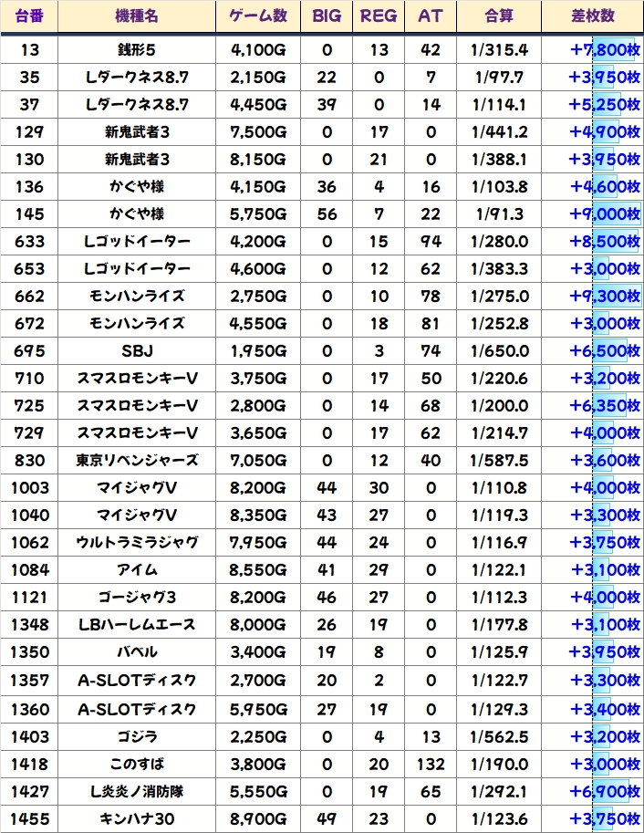This screenshot has height=833, width=644.
Task: Click the 機種名 column header
Action: (136, 16)
